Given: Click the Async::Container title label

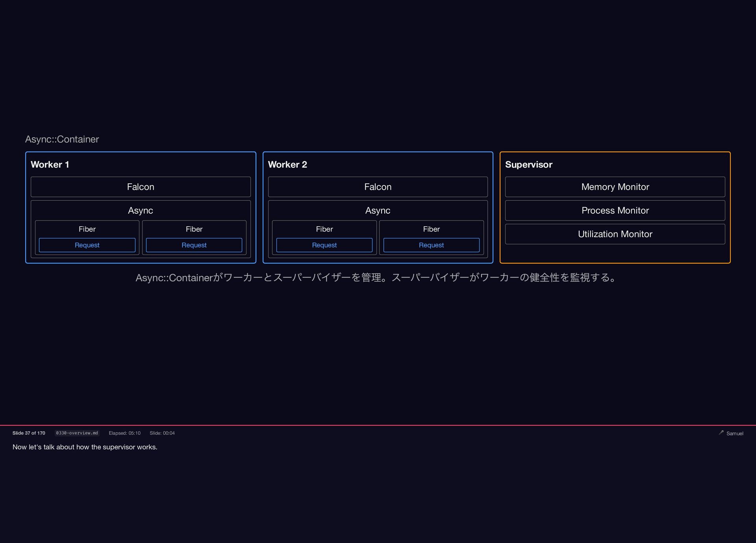Looking at the screenshot, I should [x=62, y=139].
